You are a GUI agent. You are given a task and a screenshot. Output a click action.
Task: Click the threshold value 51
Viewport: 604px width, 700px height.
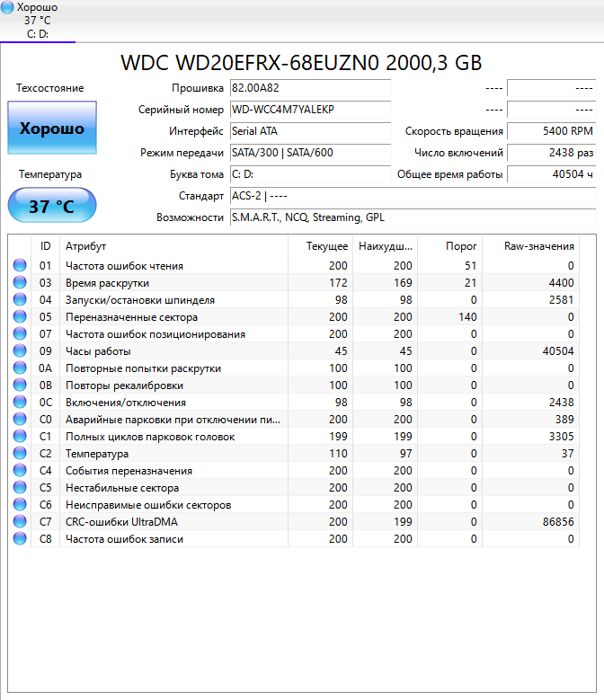[470, 266]
